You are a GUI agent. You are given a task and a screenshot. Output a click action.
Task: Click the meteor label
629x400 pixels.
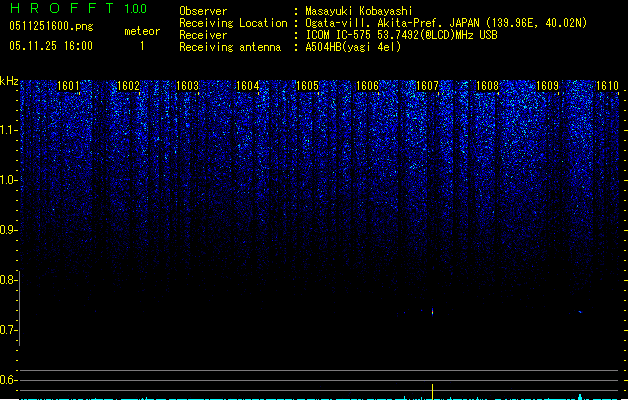[142, 31]
